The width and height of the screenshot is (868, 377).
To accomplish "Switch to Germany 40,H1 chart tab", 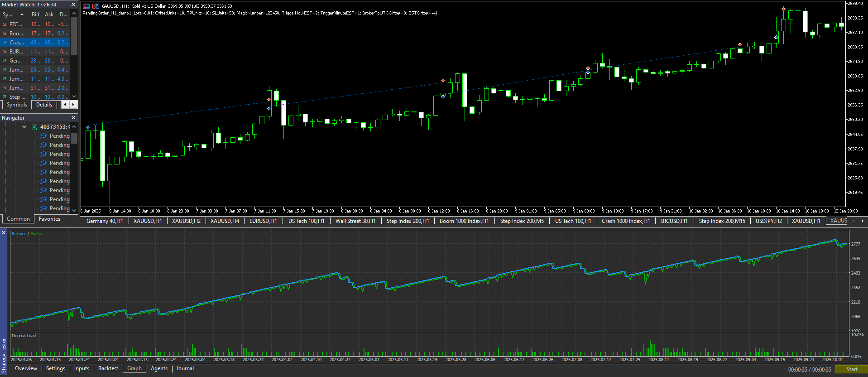I will coord(105,221).
